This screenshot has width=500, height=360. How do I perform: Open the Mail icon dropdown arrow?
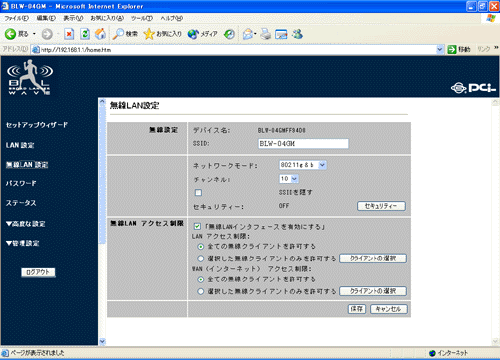coord(255,34)
